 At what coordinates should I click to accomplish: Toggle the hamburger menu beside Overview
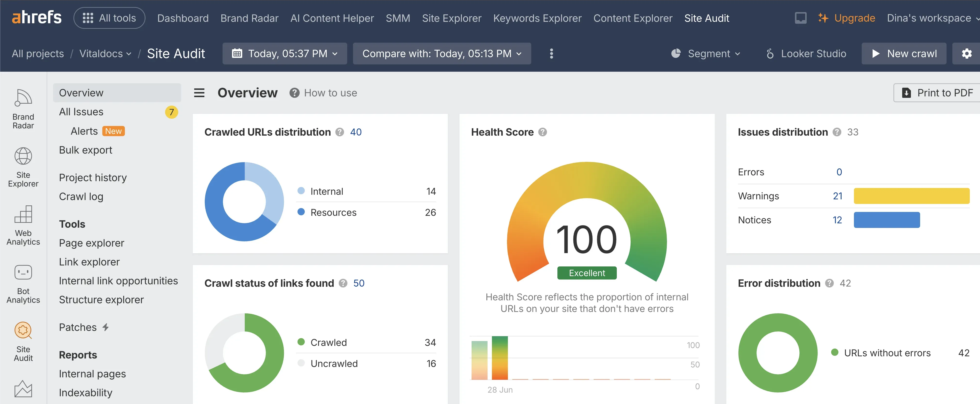[x=199, y=93]
